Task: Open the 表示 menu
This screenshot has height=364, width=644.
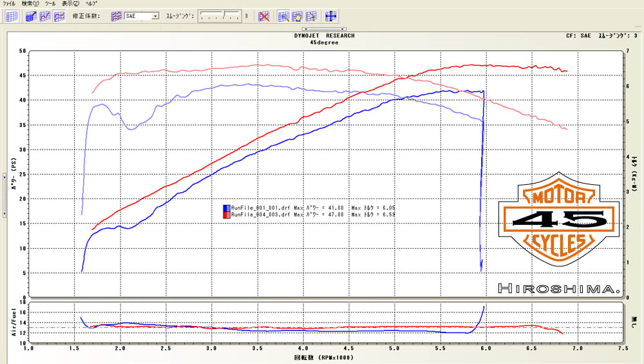Action: (70, 4)
